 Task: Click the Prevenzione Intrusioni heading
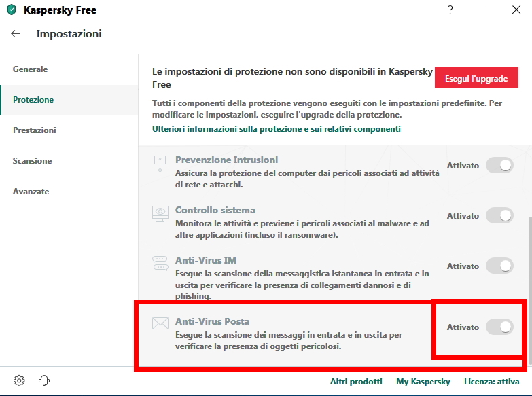[227, 160]
